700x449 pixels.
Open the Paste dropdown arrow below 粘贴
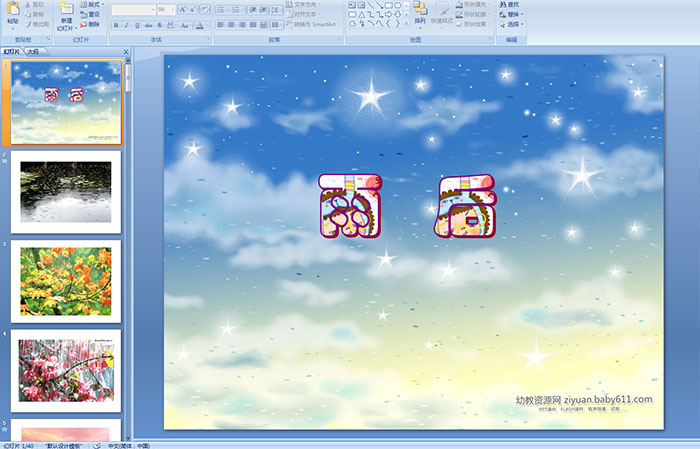click(13, 28)
